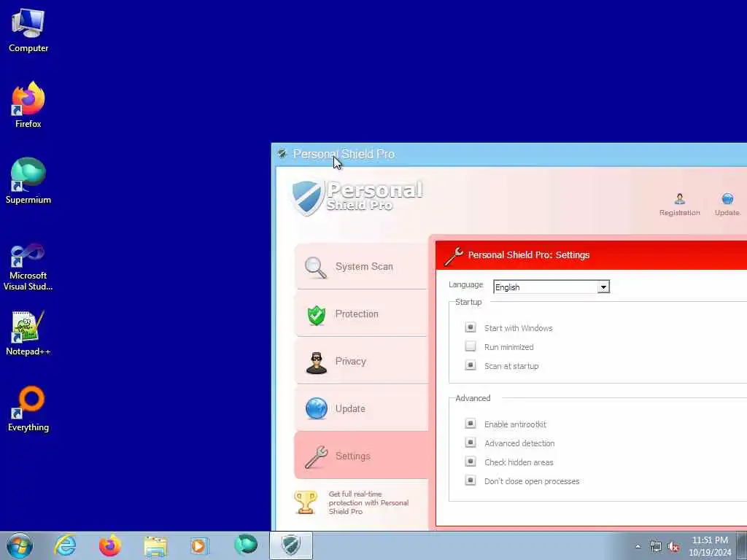Open Windows Media Player from taskbar
This screenshot has height=560, width=747.
pos(200,545)
